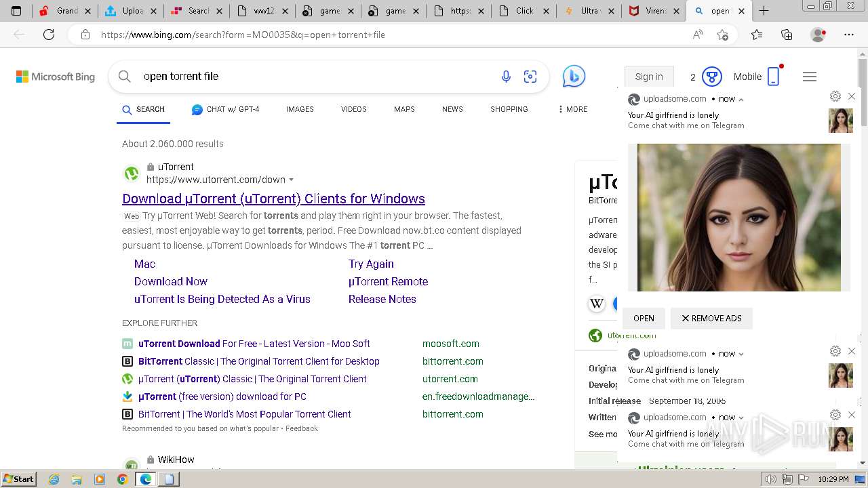Screen dimensions: 868x488
Task: Switch to the MAPS tab
Action: [404, 109]
